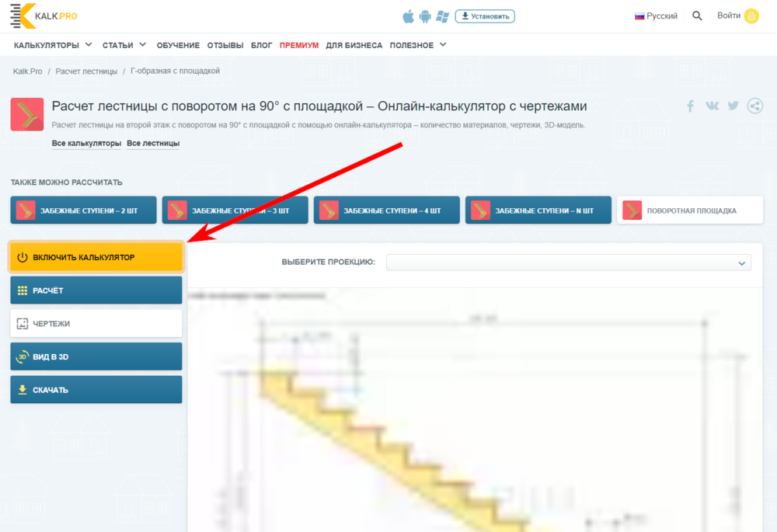
Task: Click the download icon on СКАЧАТЬ
Action: [23, 389]
